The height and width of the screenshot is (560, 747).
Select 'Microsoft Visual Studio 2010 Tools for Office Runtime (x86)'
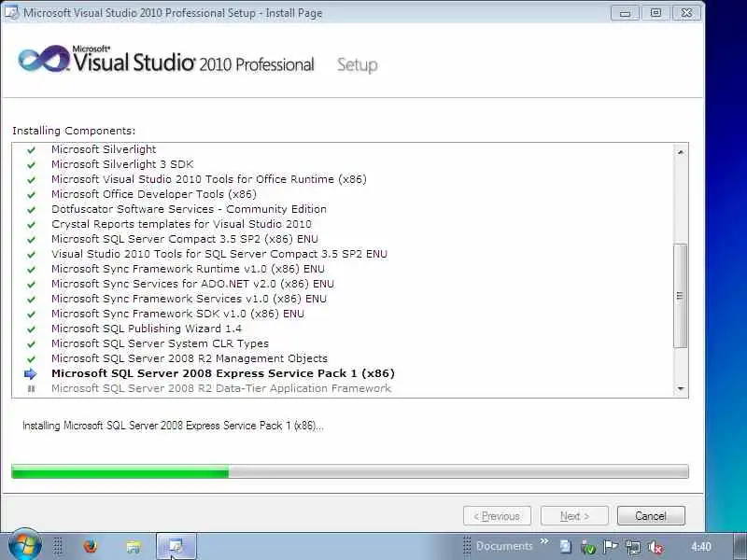(x=209, y=179)
